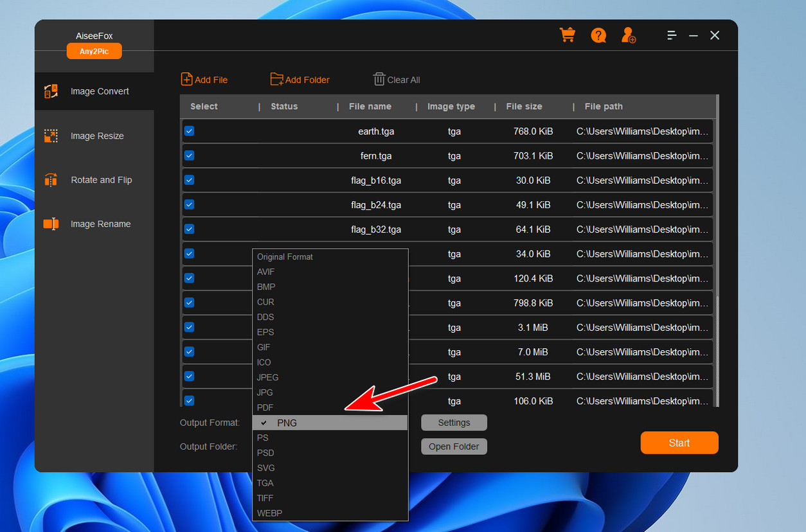Open the shopping cart purchase icon
This screenshot has height=532, width=806.
point(567,35)
